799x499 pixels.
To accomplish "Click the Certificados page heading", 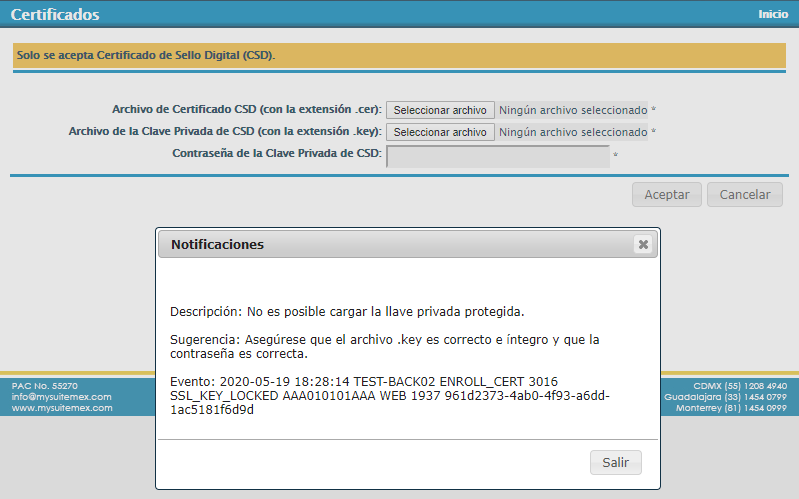I will click(x=55, y=15).
